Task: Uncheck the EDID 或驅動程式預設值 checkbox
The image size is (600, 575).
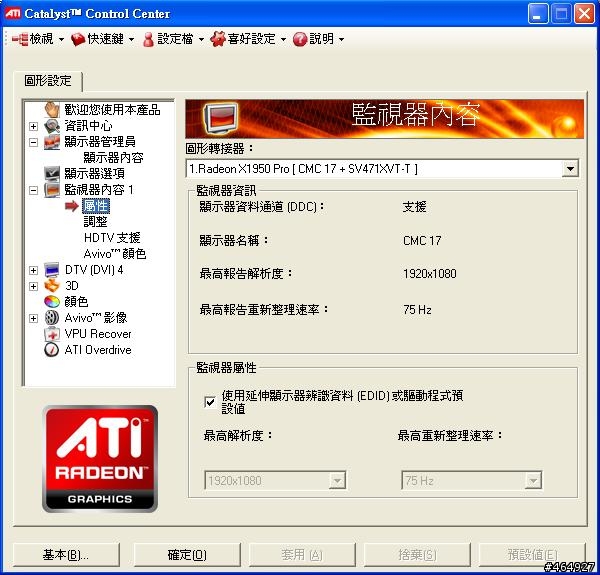Action: point(210,402)
